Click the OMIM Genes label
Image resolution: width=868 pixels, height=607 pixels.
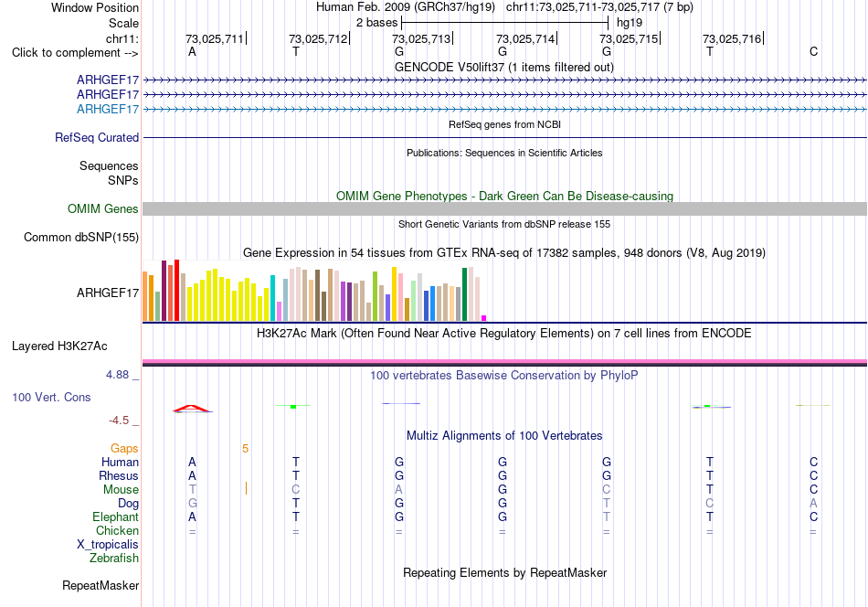click(x=102, y=208)
